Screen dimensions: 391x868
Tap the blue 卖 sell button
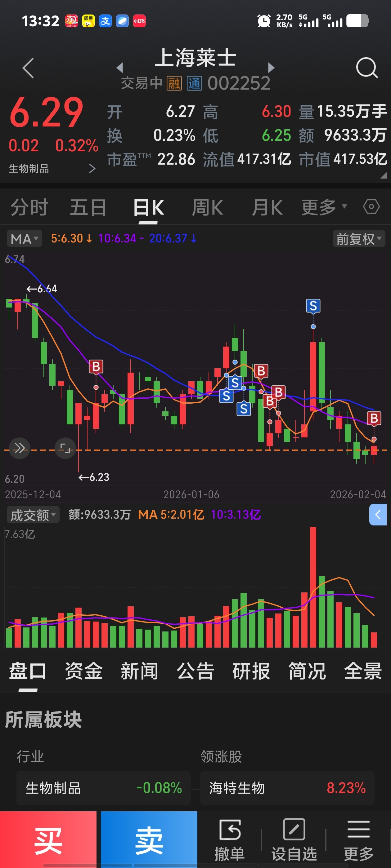pos(149,839)
